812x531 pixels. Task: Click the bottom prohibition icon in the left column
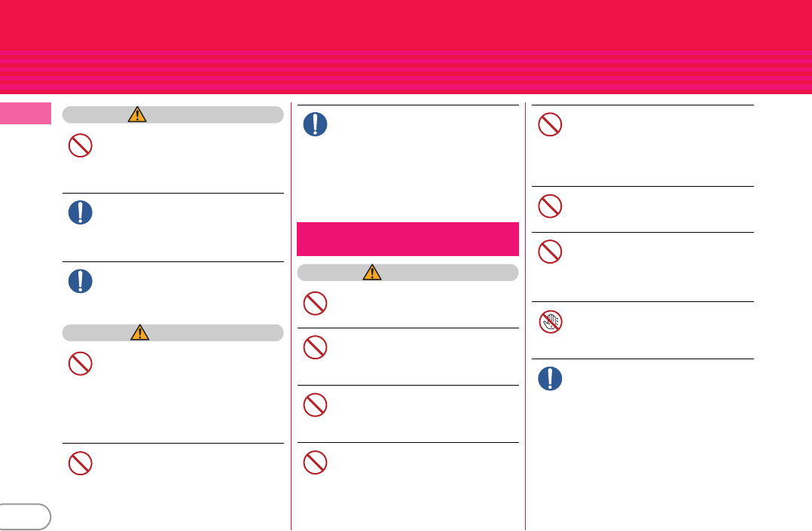[81, 463]
